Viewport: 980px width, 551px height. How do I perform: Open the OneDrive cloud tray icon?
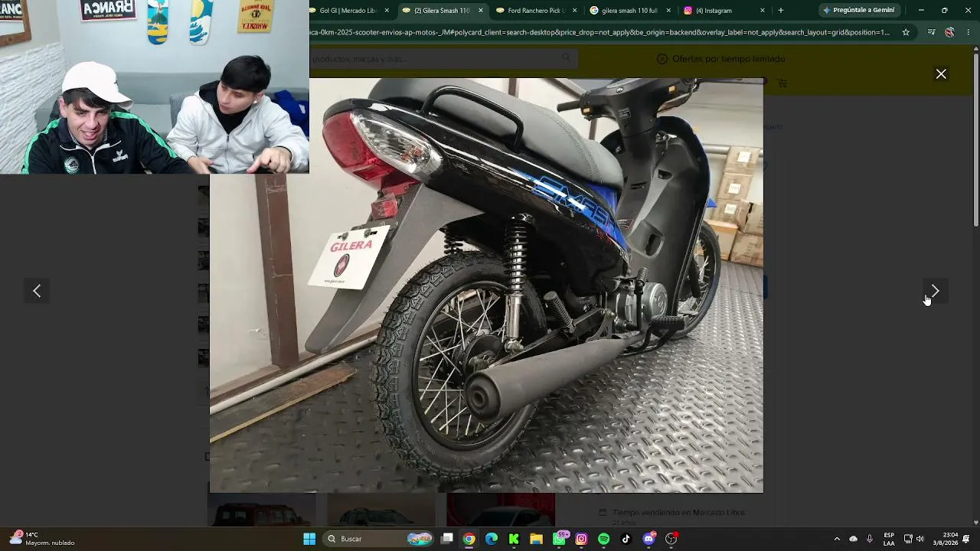(853, 539)
